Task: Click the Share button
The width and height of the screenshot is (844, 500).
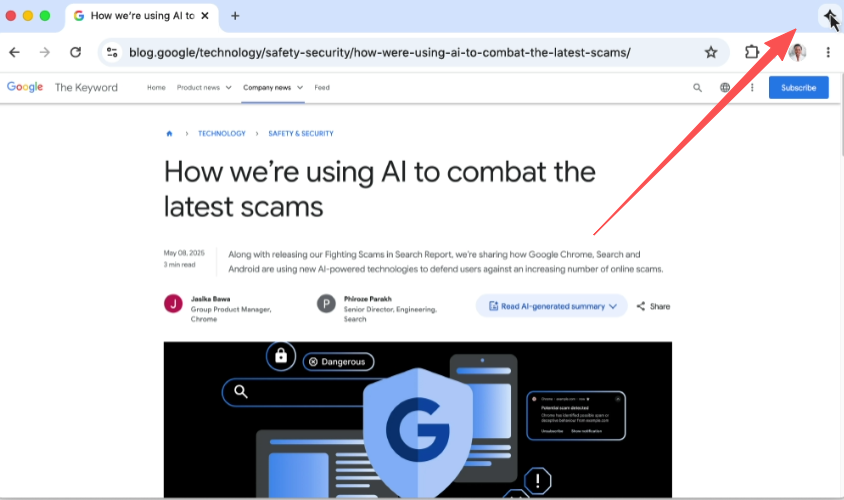Action: pyautogui.click(x=653, y=306)
